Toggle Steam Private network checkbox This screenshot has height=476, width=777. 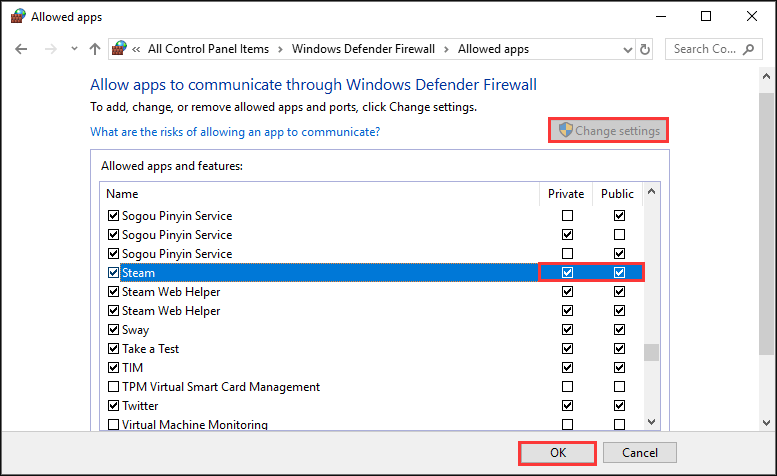pyautogui.click(x=567, y=272)
